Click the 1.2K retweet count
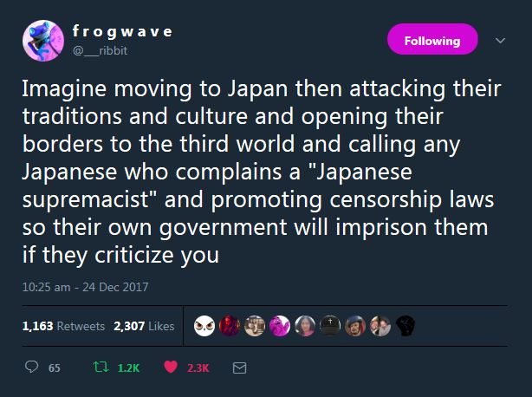 click(128, 368)
